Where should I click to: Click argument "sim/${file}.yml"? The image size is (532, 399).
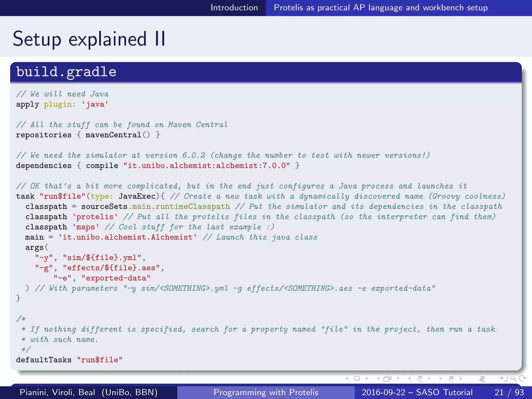pyautogui.click(x=102, y=258)
